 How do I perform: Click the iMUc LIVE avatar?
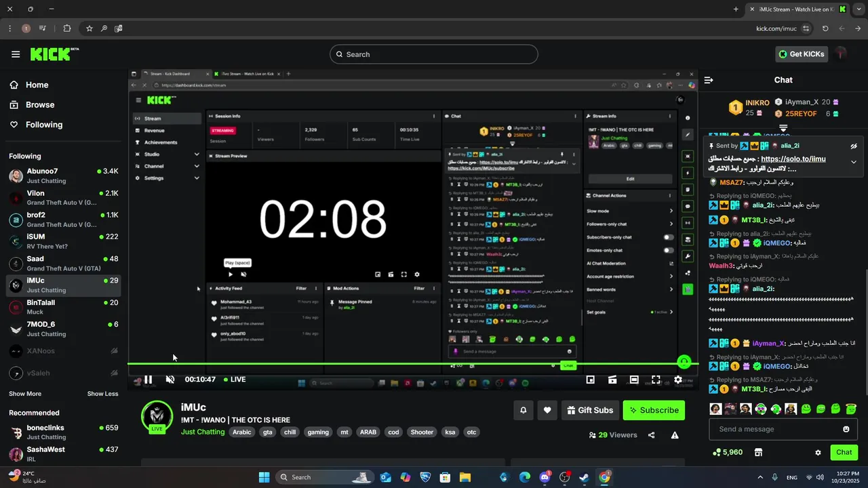[157, 416]
